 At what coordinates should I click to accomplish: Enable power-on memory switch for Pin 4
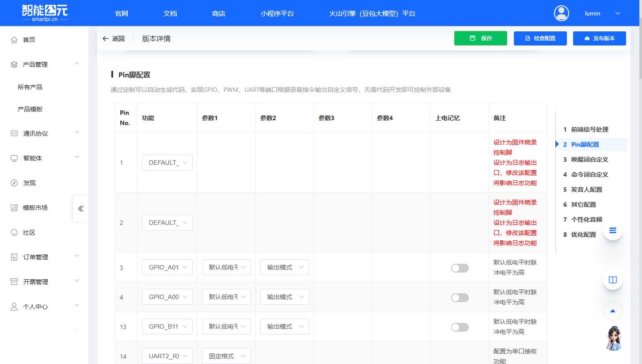click(460, 297)
